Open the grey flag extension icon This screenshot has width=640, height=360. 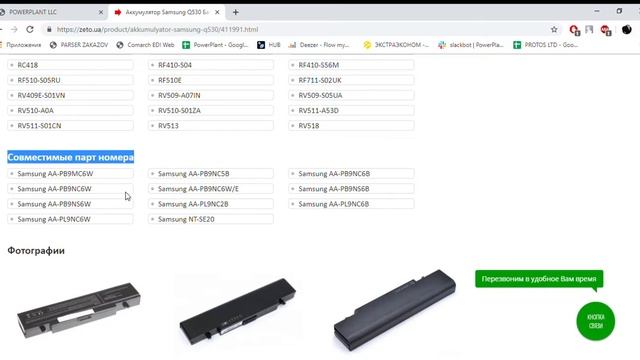tap(589, 29)
